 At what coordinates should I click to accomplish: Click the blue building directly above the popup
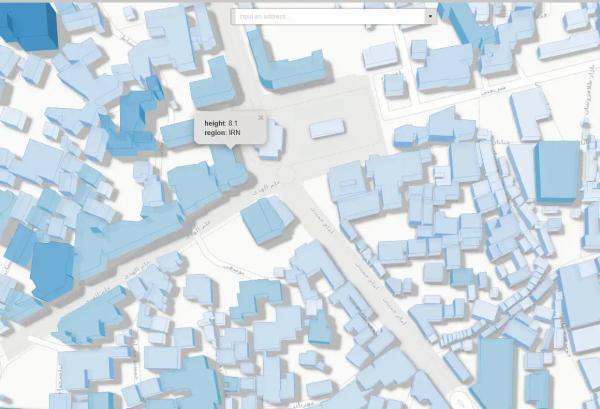pos(212,88)
